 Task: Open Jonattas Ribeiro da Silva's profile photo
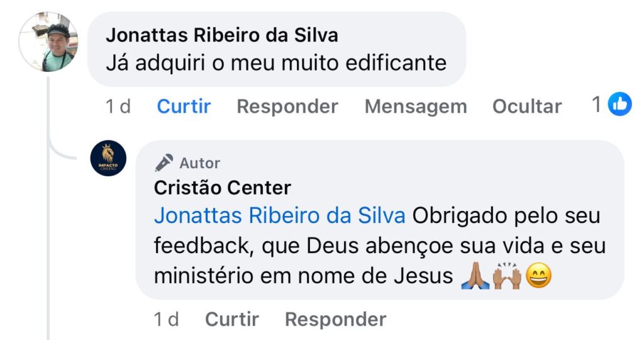(48, 42)
